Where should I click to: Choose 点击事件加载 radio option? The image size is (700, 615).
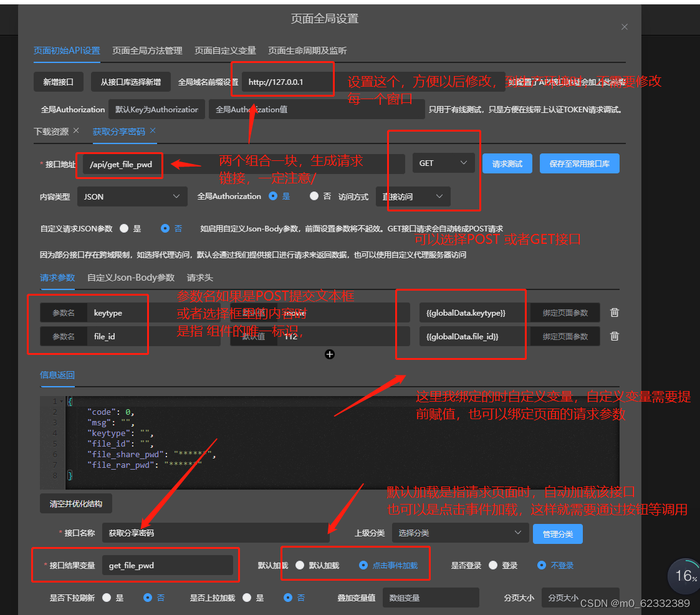coord(363,566)
